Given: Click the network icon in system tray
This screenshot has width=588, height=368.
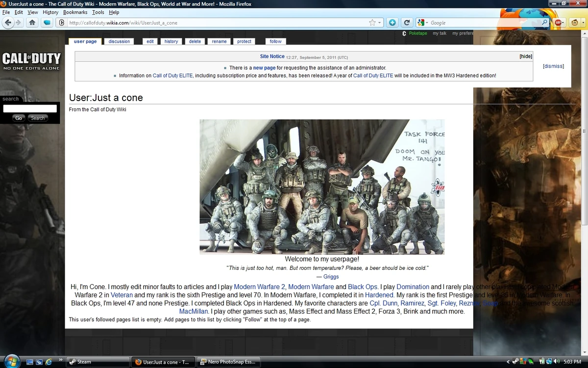Looking at the screenshot, I should click(x=548, y=362).
